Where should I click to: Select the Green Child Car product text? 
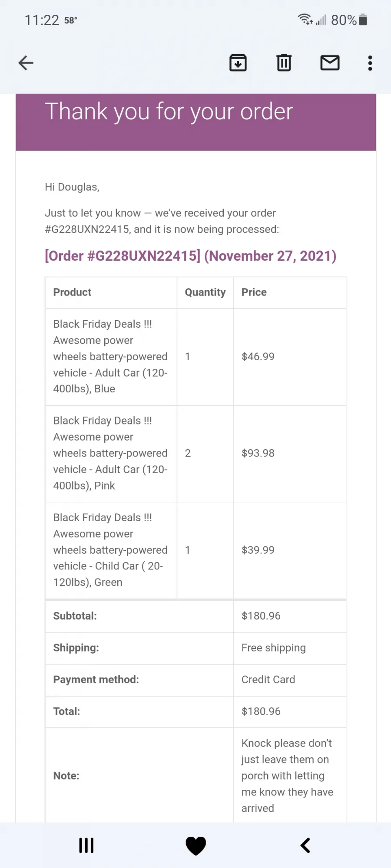[x=110, y=550]
